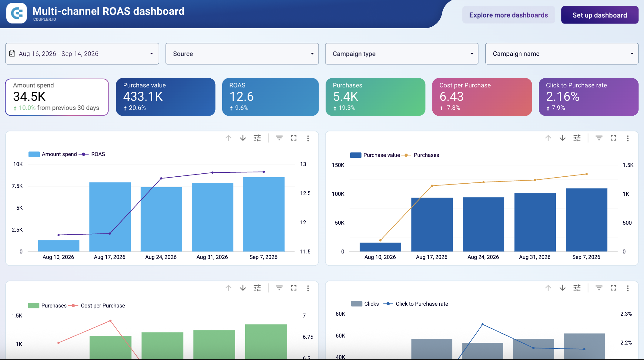This screenshot has height=360, width=644.
Task: Expand Purchase value chart to fullscreen
Action: tap(613, 138)
